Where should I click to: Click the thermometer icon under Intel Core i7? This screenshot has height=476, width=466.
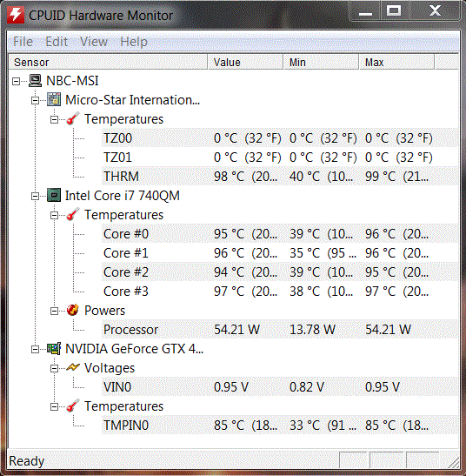click(73, 214)
